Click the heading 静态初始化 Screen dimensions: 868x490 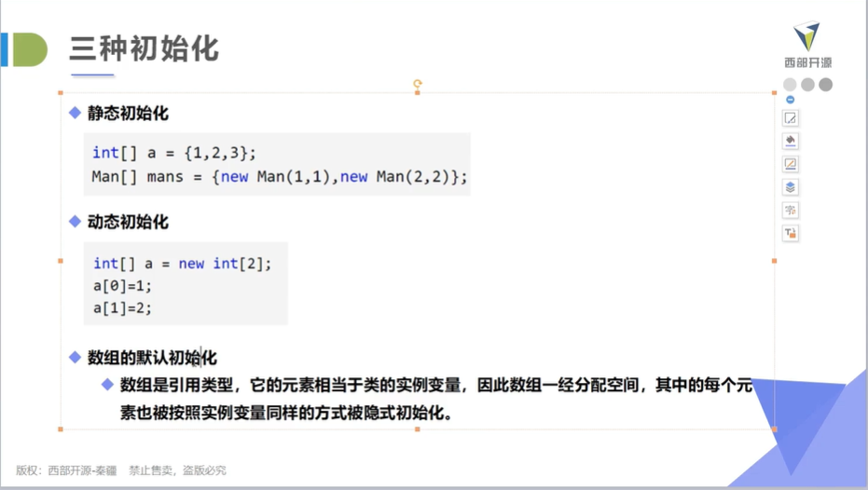pyautogui.click(x=128, y=114)
